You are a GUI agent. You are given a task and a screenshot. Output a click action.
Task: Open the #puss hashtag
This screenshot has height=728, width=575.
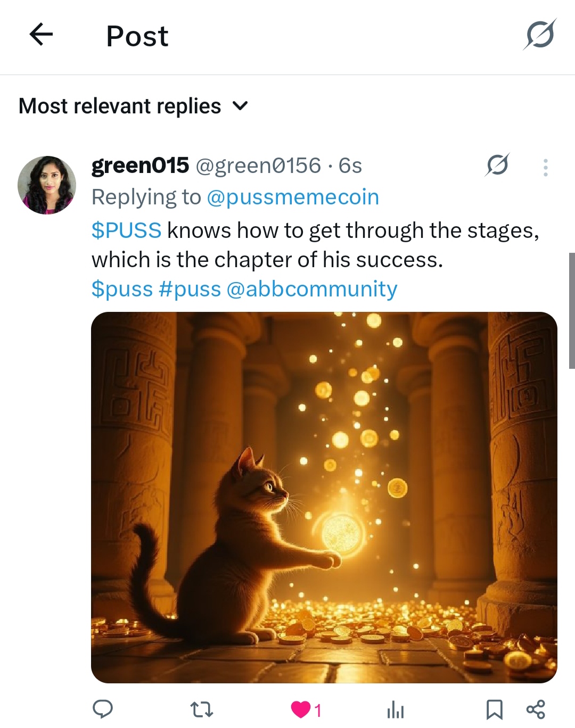click(x=190, y=289)
